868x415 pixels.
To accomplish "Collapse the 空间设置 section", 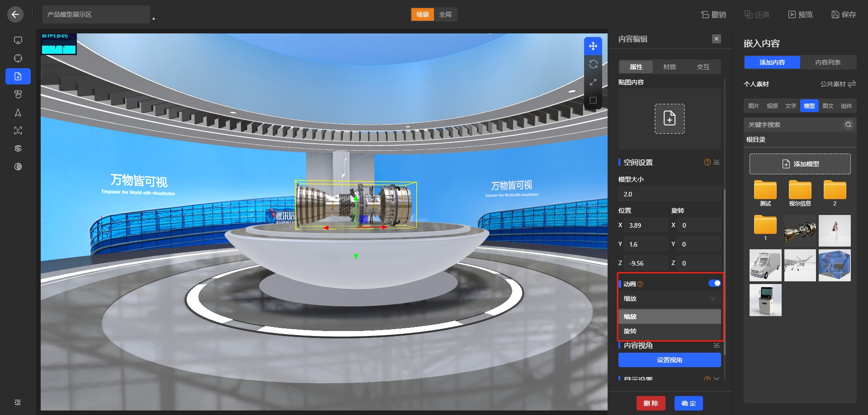I will (716, 162).
